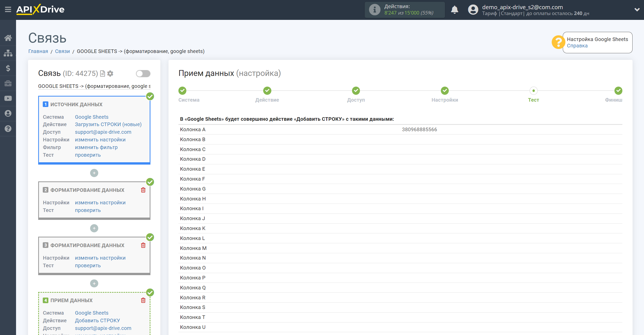Open the billing dollar sidebar icon

8,68
